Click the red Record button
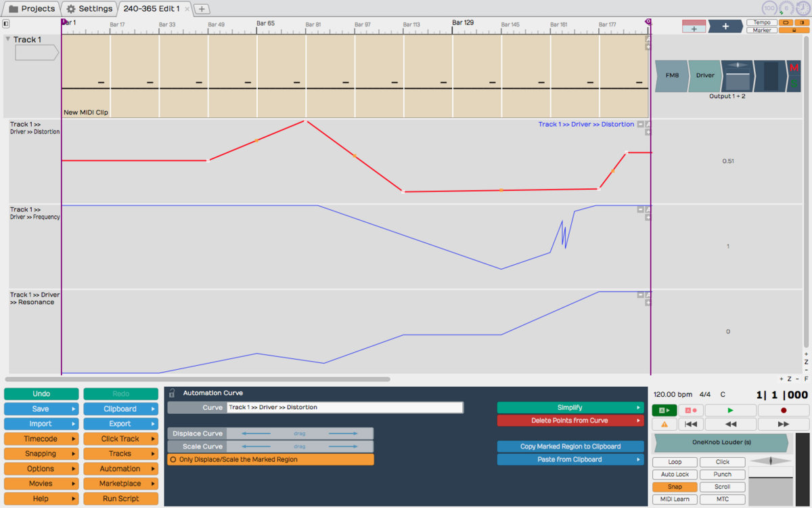Image resolution: width=812 pixels, height=508 pixels. click(784, 410)
